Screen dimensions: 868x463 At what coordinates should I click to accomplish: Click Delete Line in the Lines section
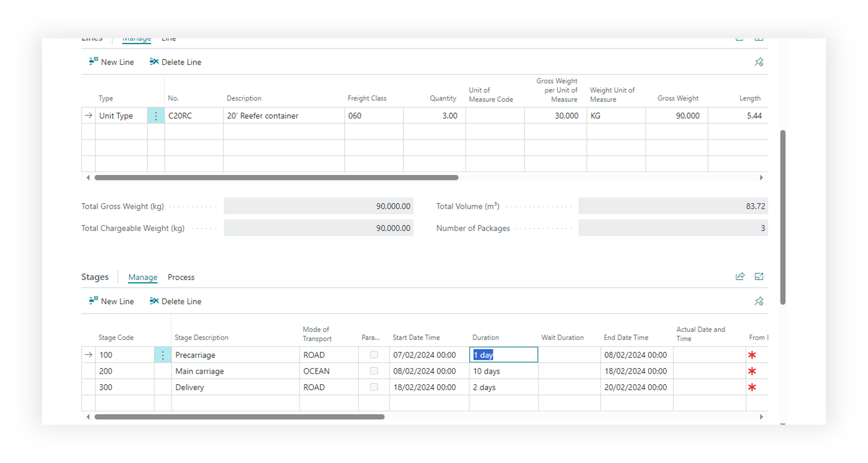(x=175, y=62)
